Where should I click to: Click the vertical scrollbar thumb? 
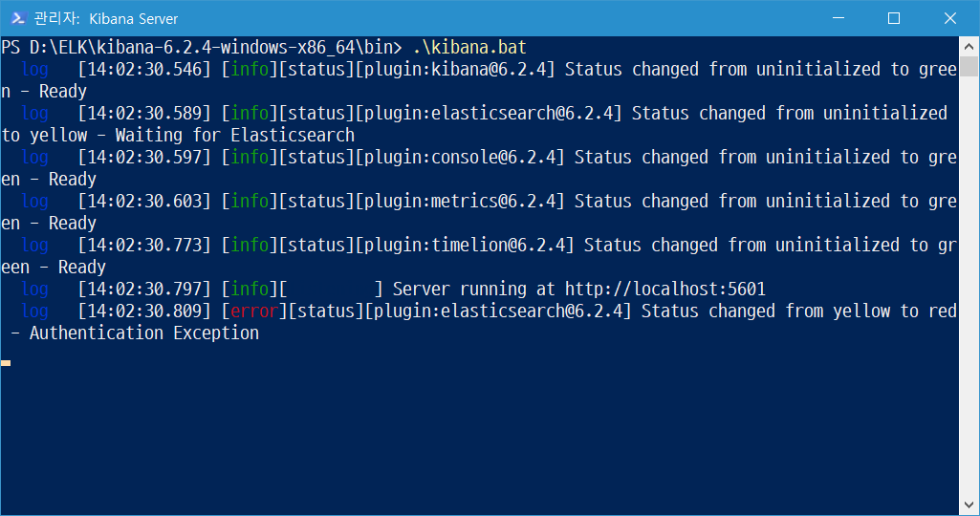(969, 67)
